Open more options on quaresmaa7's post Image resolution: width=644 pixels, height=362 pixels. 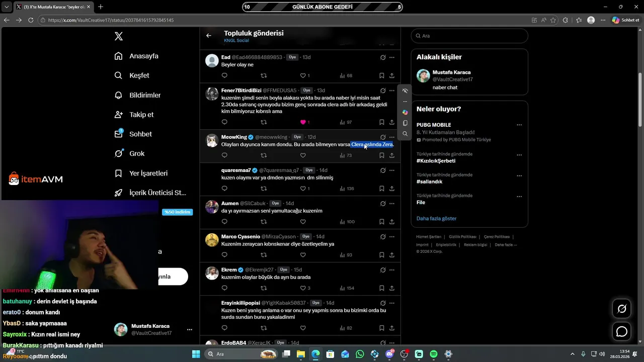392,170
